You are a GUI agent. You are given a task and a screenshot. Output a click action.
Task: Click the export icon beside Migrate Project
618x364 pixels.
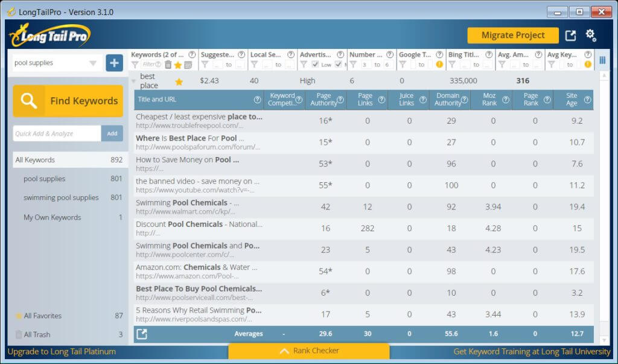(571, 36)
